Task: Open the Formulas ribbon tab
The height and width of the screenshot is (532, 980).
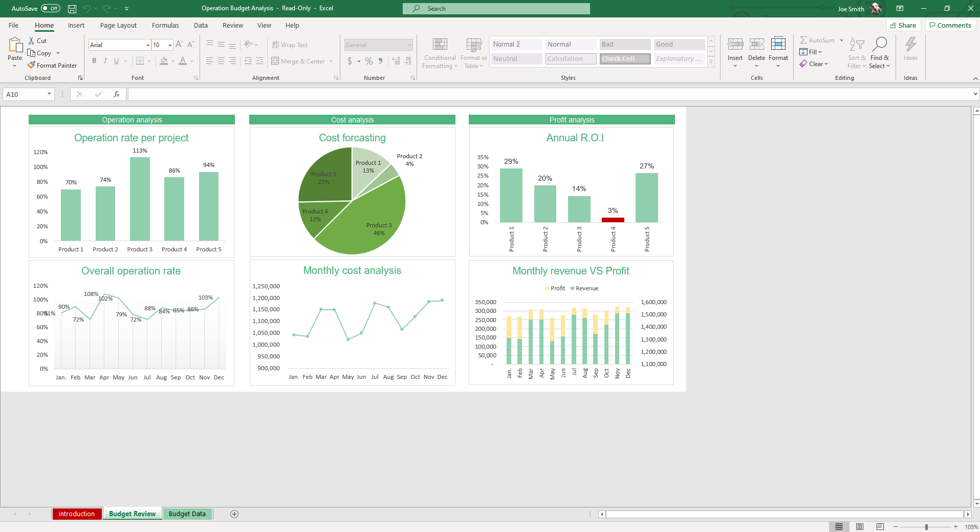Action: click(165, 25)
